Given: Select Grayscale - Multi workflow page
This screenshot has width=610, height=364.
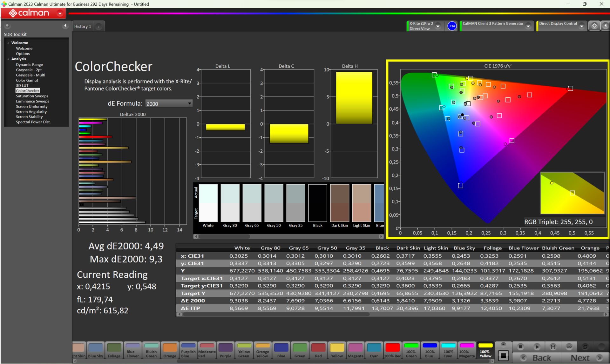Looking at the screenshot, I should pyautogui.click(x=30, y=75).
